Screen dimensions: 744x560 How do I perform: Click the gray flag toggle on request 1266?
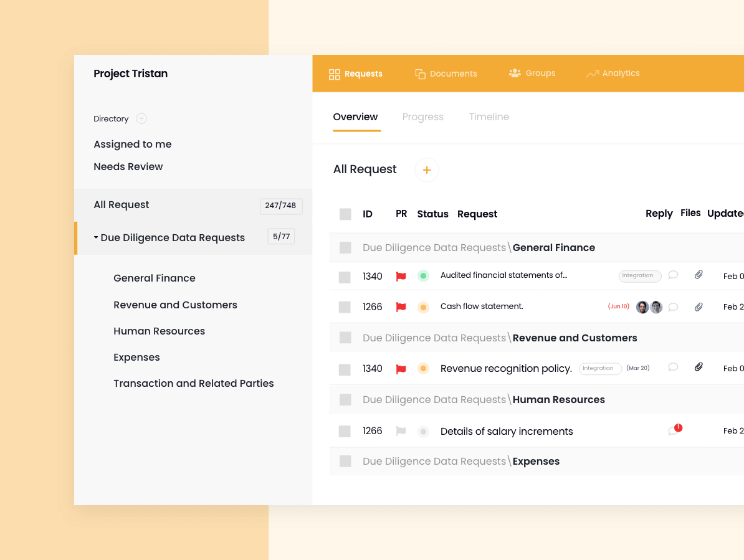click(401, 430)
